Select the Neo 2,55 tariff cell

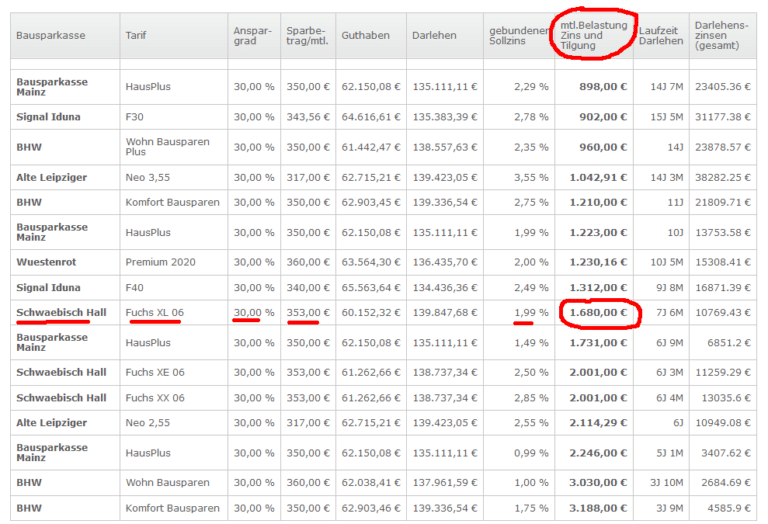pyautogui.click(x=147, y=423)
